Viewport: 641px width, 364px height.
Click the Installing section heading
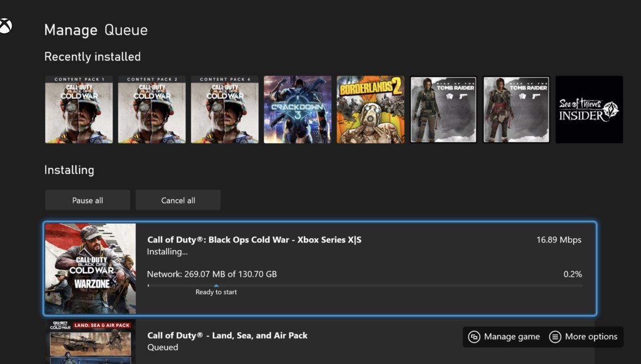click(x=69, y=170)
